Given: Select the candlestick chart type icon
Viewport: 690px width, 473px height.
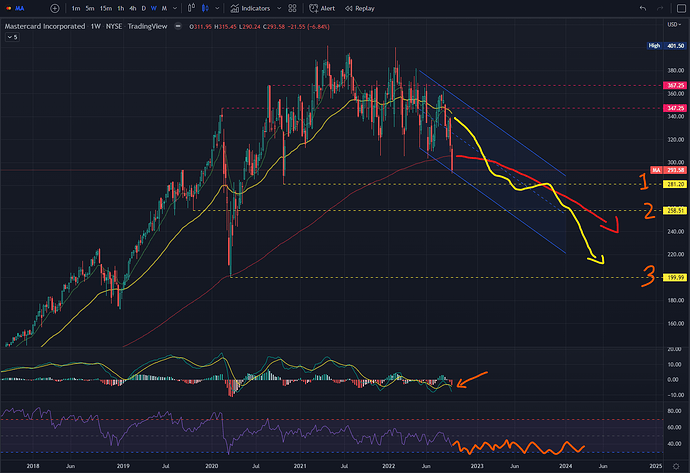Looking at the screenshot, I should 205,8.
